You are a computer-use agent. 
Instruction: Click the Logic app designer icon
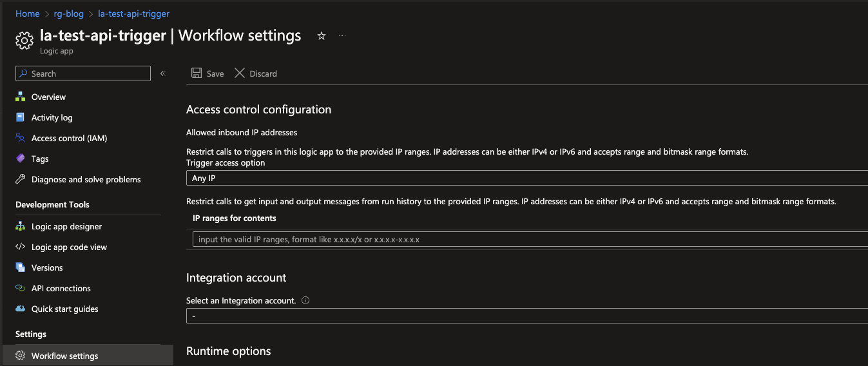click(x=21, y=226)
